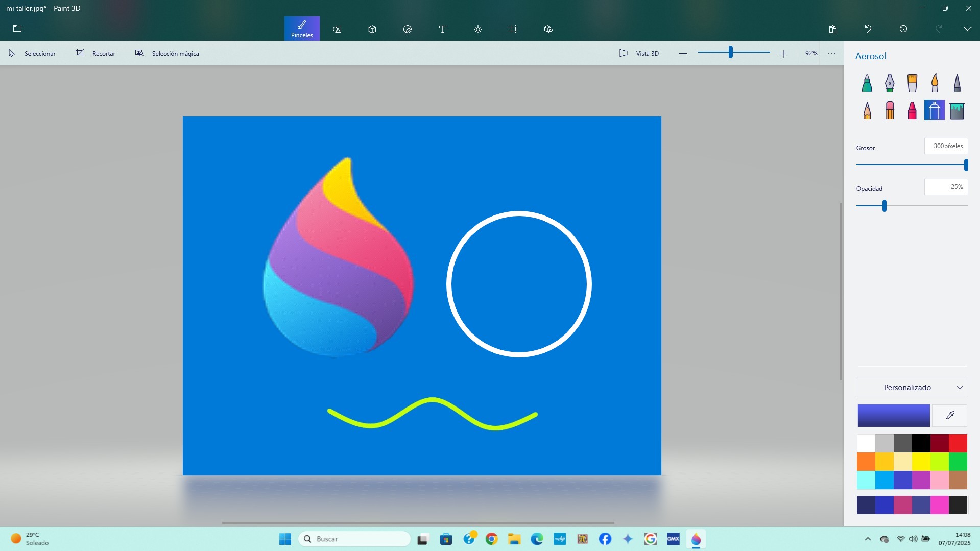Select the Calligraphy pen brush
The width and height of the screenshot is (980, 551).
pos(889,83)
